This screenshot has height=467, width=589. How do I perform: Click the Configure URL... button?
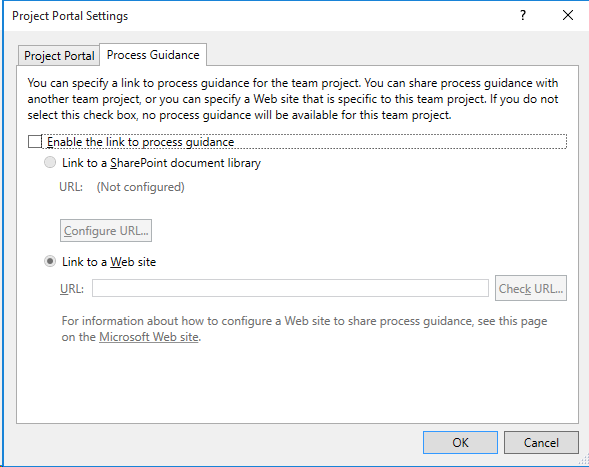coord(106,231)
